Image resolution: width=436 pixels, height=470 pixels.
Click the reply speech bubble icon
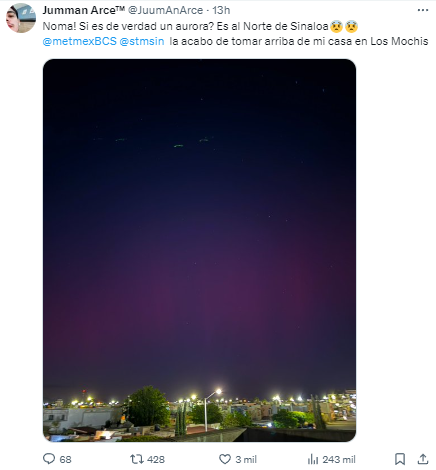click(x=49, y=459)
